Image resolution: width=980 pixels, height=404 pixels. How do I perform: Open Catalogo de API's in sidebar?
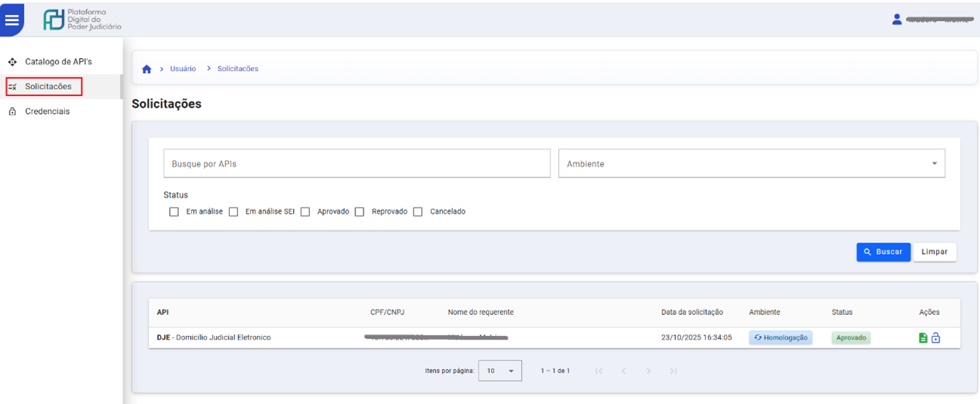point(58,62)
